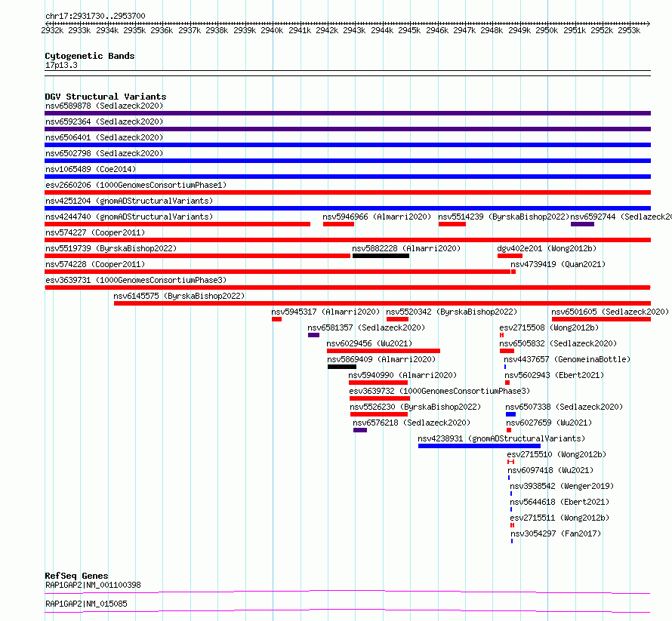Select the nsv6592744 purple bar
Viewport: 672px width, 621px height.
click(582, 224)
